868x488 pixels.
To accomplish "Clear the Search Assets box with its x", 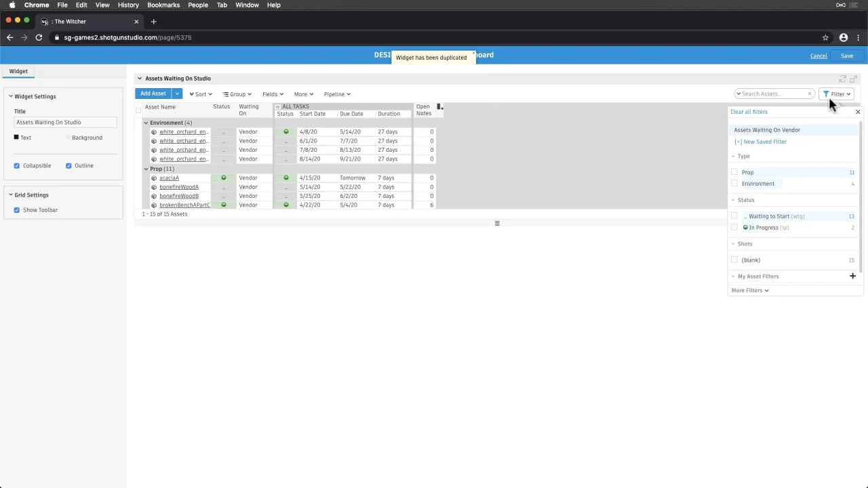I will [809, 94].
